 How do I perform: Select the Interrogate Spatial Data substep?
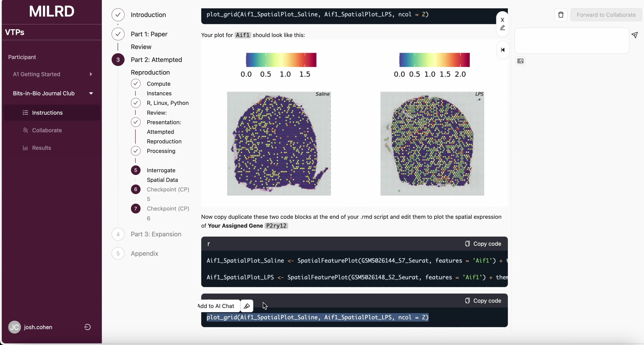pos(162,175)
